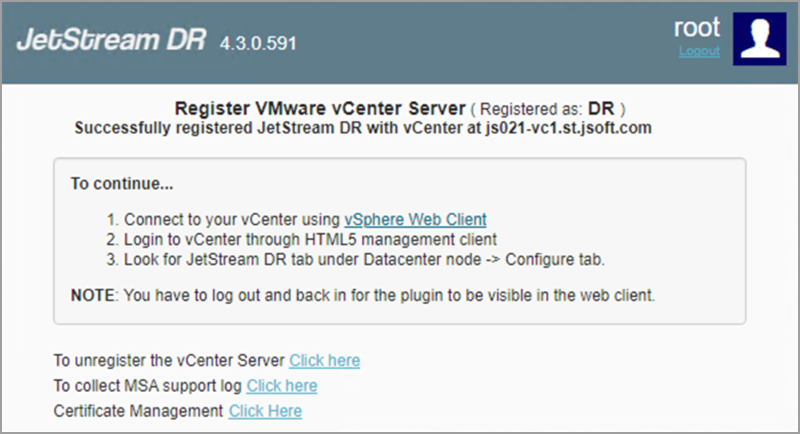Click step 1 'Connect to your vCenter' text
Viewport: 800px width, 434px height.
coord(233,219)
